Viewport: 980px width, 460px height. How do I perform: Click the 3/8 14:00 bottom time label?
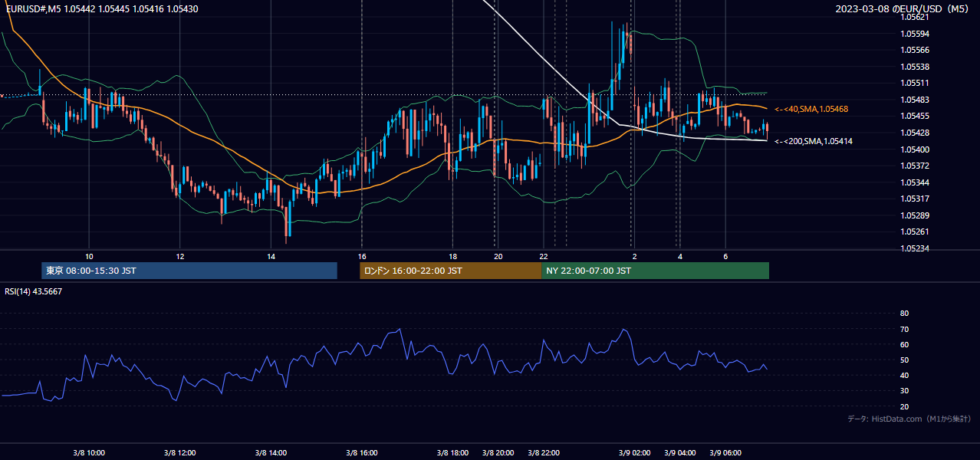coord(271,453)
